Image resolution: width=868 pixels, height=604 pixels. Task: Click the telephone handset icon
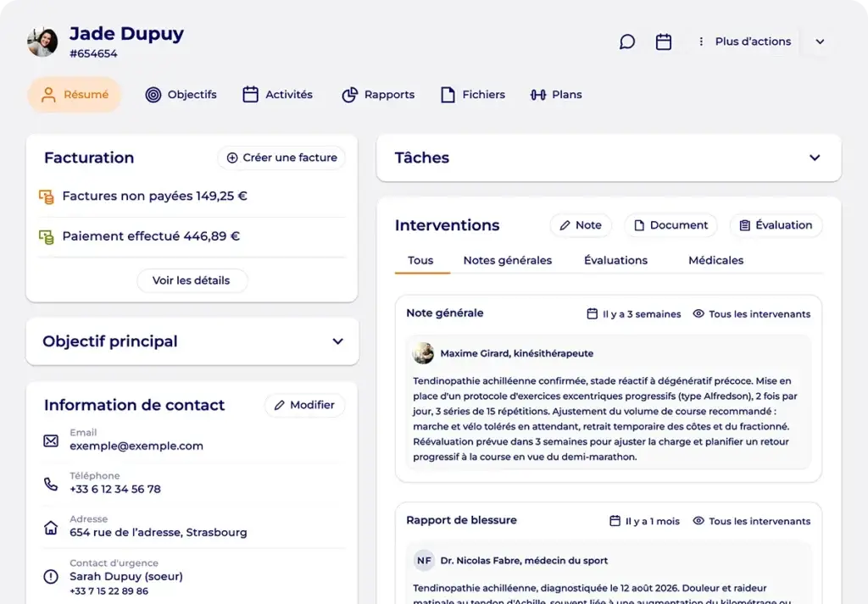click(x=51, y=484)
